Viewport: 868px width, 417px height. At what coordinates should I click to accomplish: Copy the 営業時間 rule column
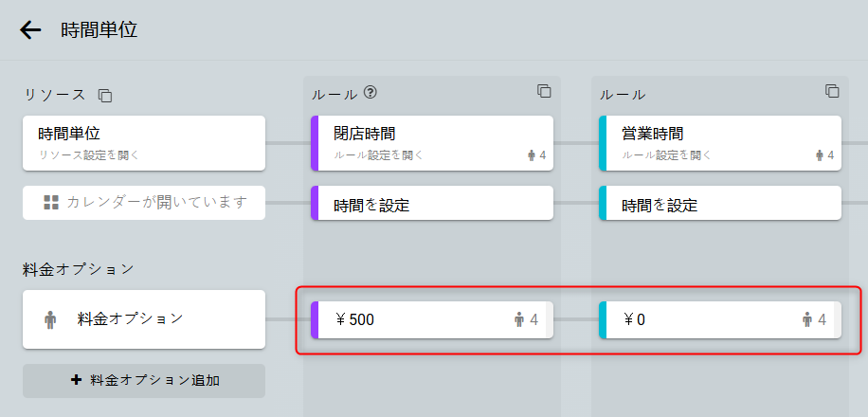point(832,91)
